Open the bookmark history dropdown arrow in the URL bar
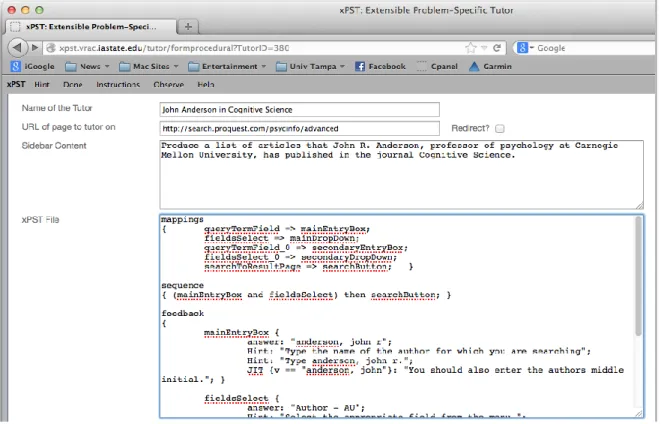 pyautogui.click(x=484, y=48)
